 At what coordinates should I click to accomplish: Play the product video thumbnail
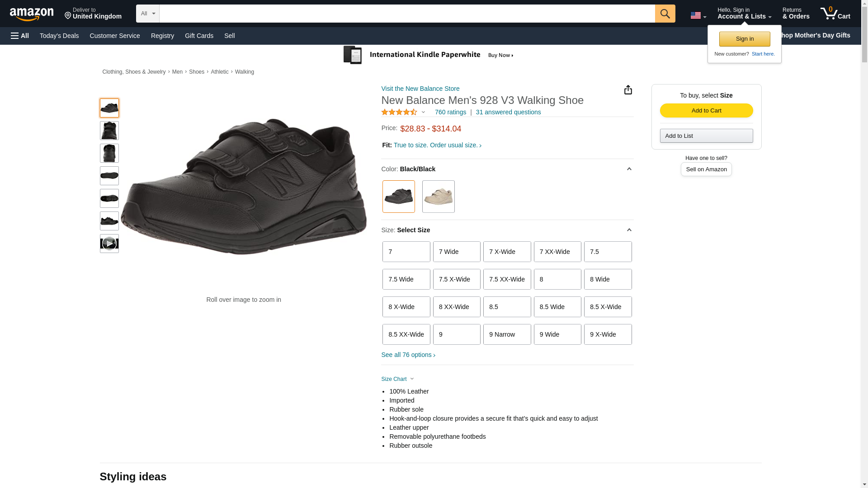[x=109, y=244]
